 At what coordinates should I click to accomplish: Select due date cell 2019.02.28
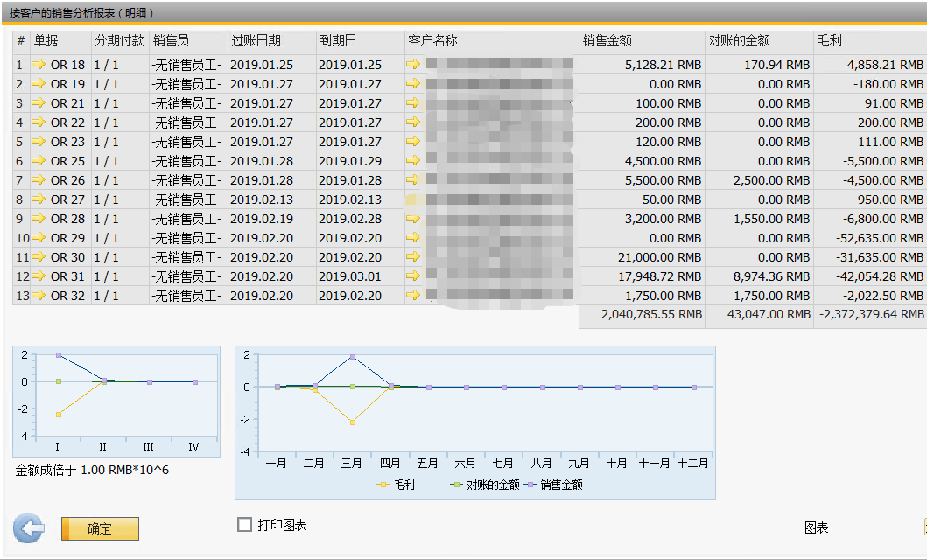[x=361, y=219]
